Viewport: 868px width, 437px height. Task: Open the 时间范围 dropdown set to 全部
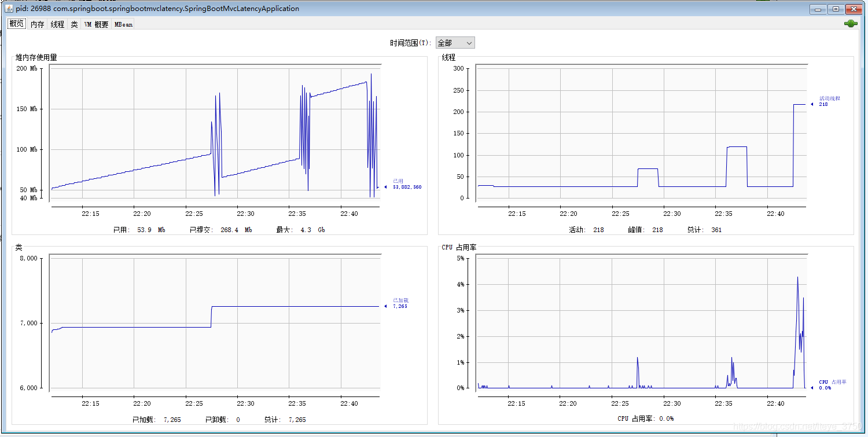pos(455,43)
